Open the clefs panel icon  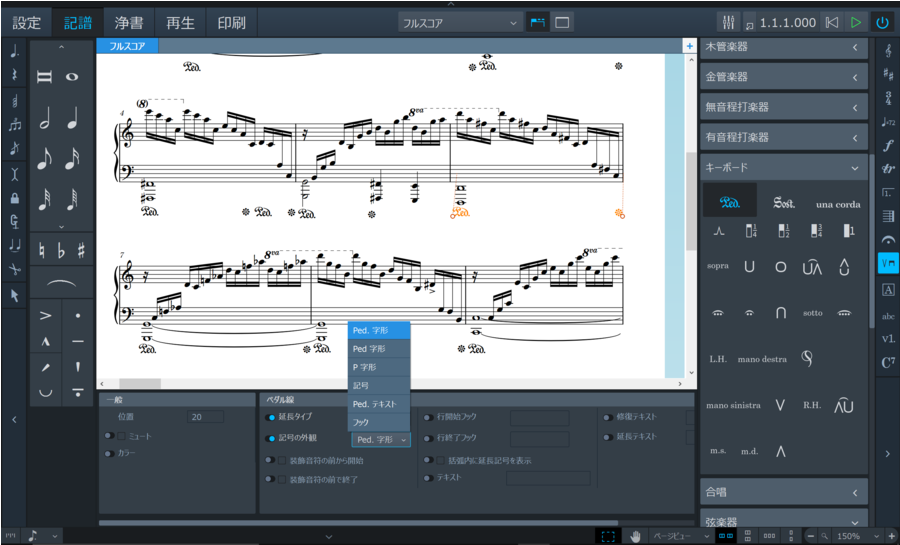pos(888,50)
